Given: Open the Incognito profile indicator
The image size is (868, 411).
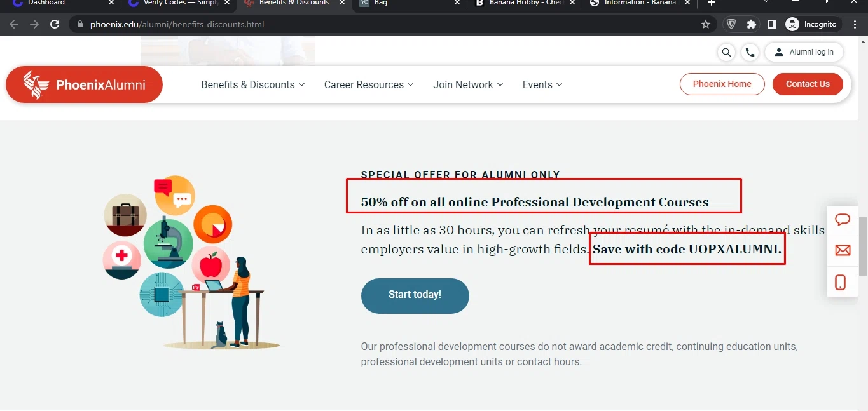Looking at the screenshot, I should (813, 24).
